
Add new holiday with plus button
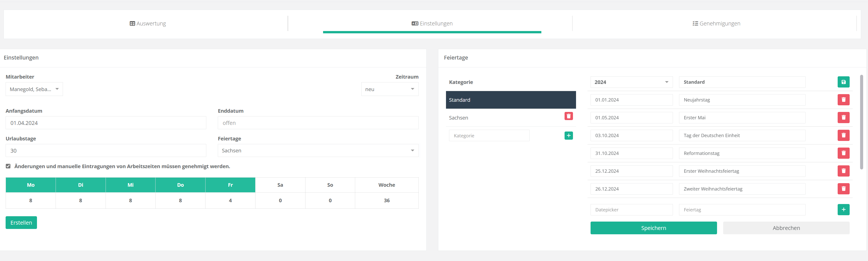pyautogui.click(x=843, y=210)
